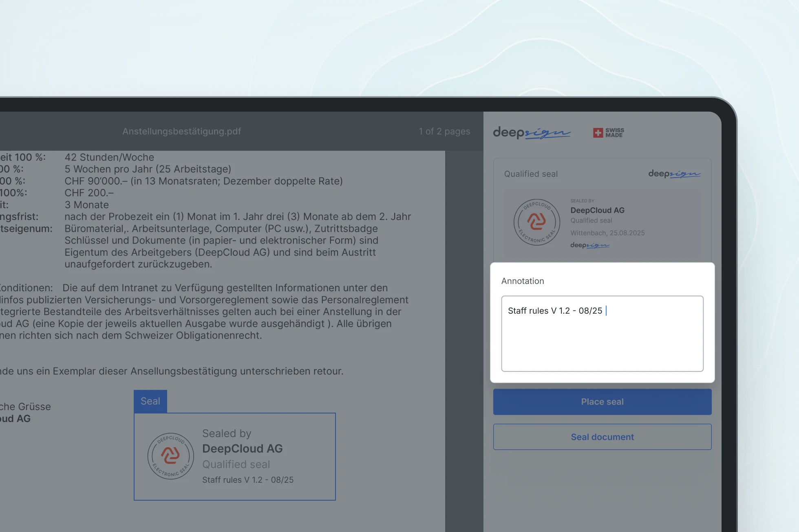The image size is (799, 532).
Task: Click the Wittenbach, 25.08.2025 date line
Action: point(607,233)
